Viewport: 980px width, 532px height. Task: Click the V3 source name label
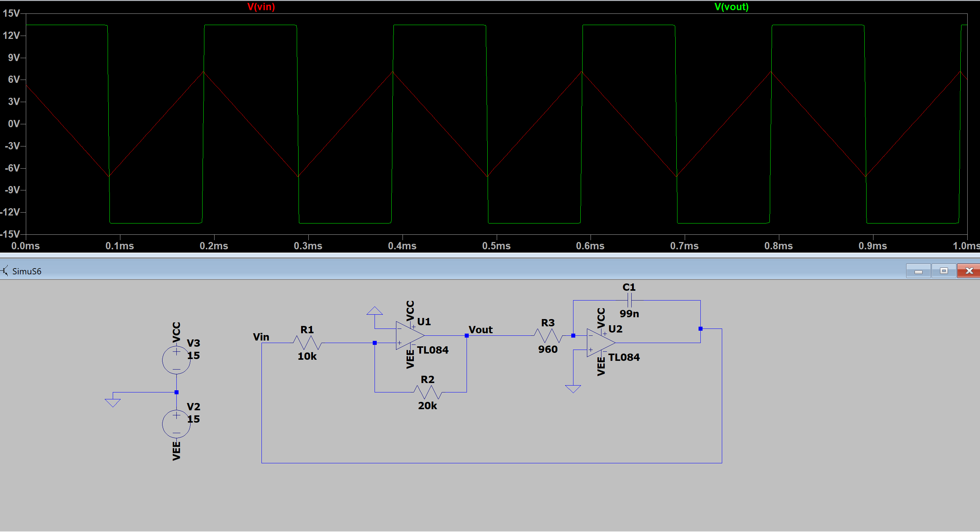point(193,343)
